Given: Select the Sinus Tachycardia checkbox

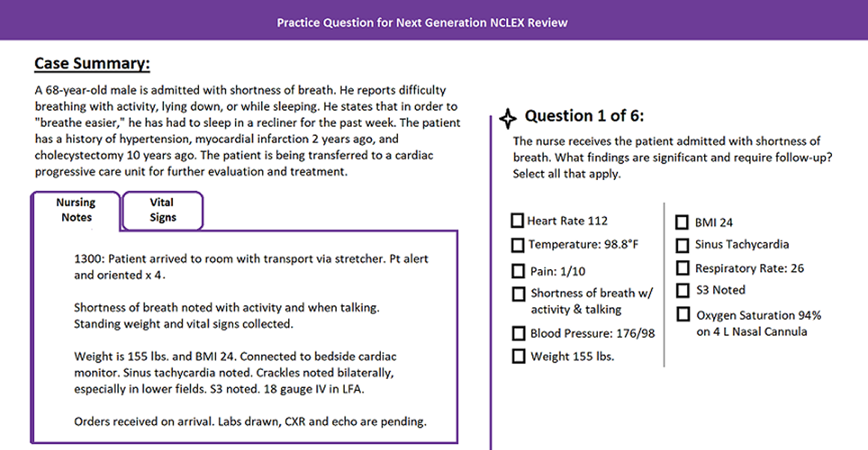Looking at the screenshot, I should tap(682, 245).
